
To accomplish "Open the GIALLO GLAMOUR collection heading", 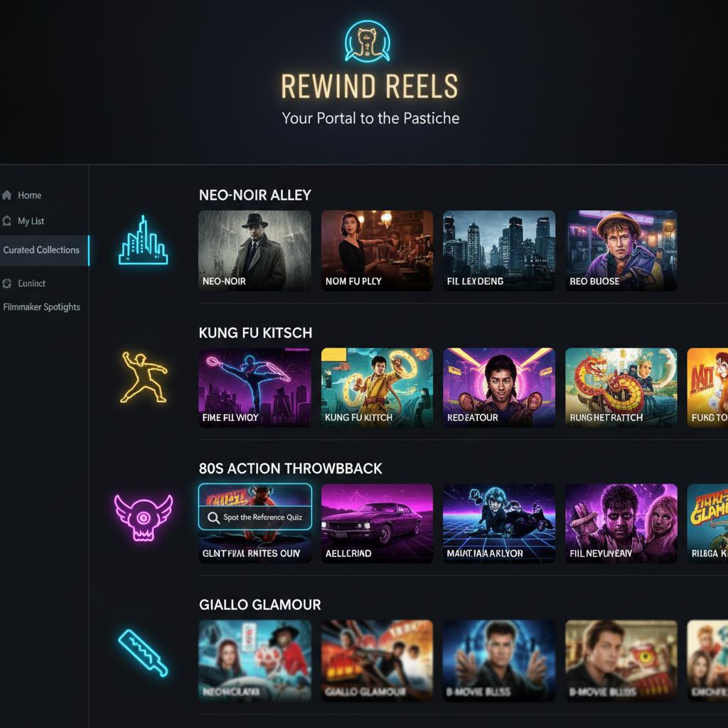I will tap(260, 604).
